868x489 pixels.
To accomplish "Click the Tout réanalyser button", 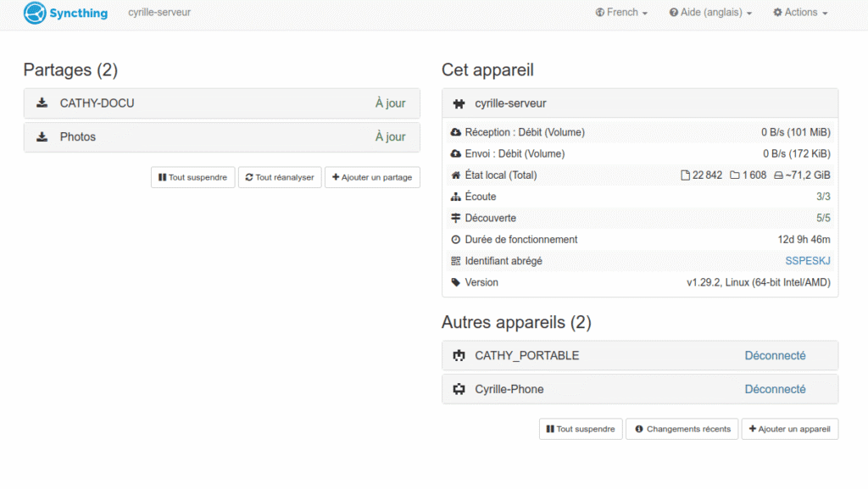I will (x=280, y=177).
